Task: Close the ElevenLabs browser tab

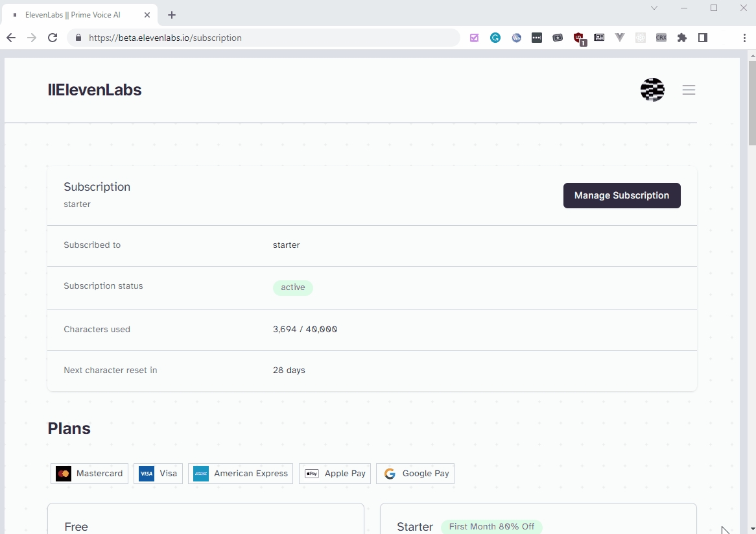Action: (x=147, y=14)
